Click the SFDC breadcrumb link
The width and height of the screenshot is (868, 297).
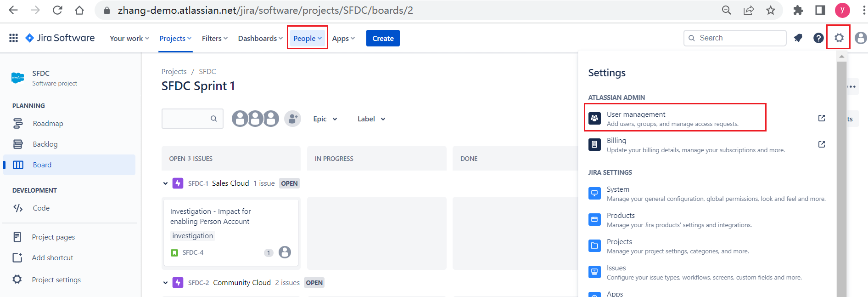tap(207, 71)
